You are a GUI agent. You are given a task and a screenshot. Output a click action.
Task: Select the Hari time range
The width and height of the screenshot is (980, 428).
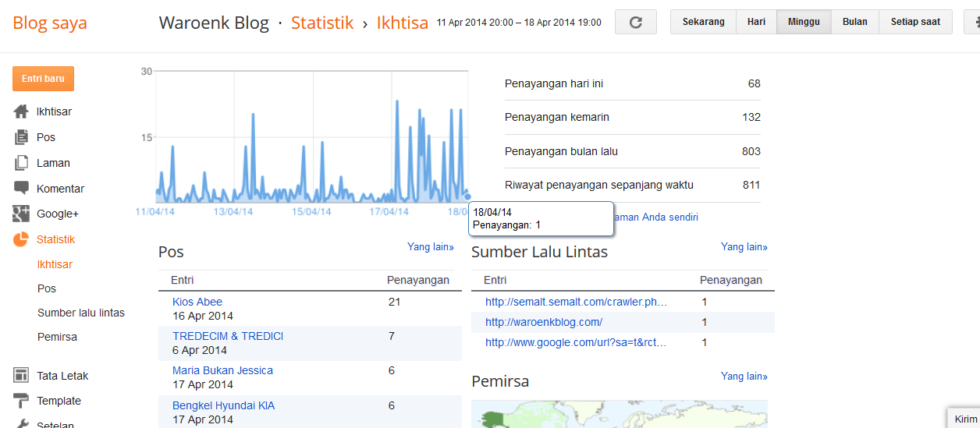756,22
